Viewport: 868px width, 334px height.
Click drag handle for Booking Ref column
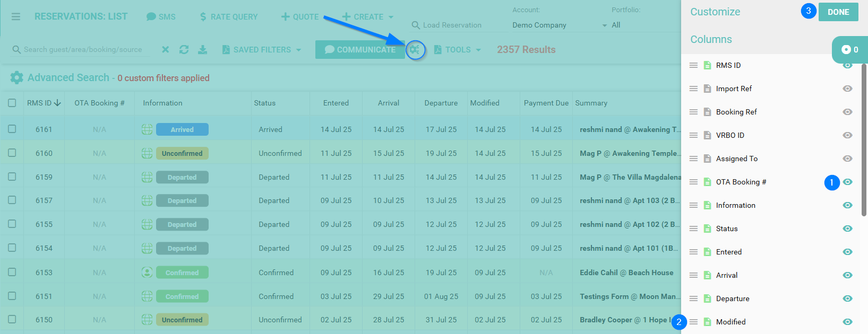tap(693, 112)
